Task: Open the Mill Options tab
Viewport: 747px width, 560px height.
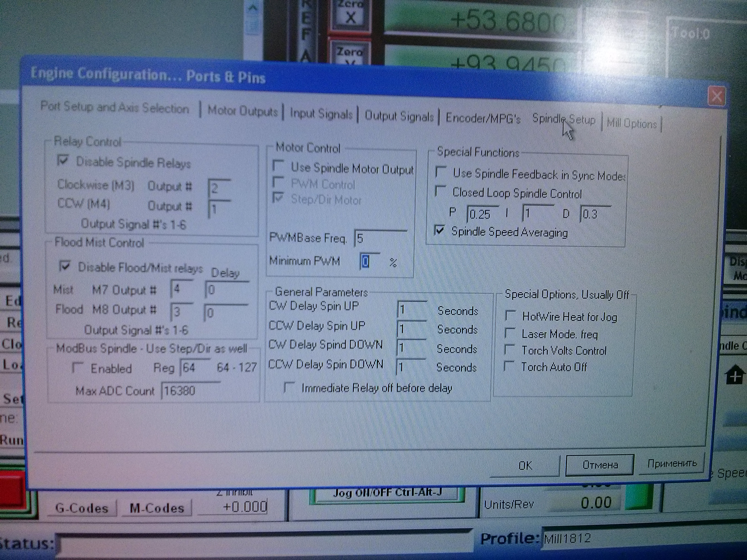Action: click(631, 124)
